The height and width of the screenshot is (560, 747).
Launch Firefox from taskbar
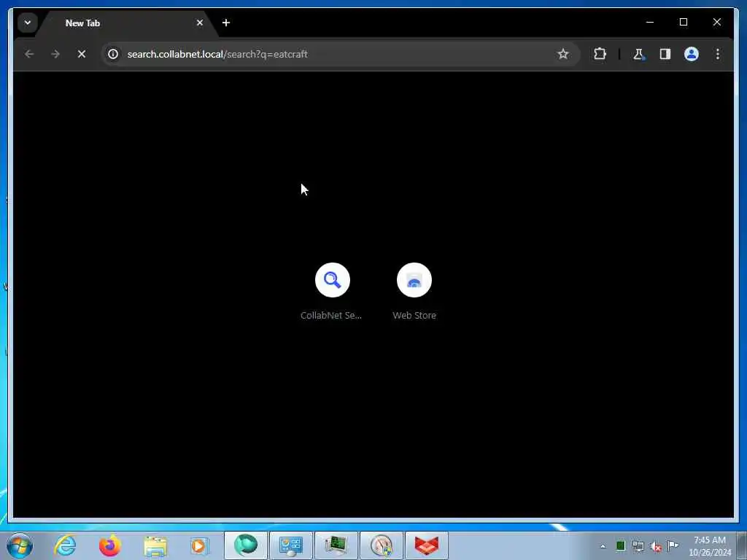coord(109,545)
